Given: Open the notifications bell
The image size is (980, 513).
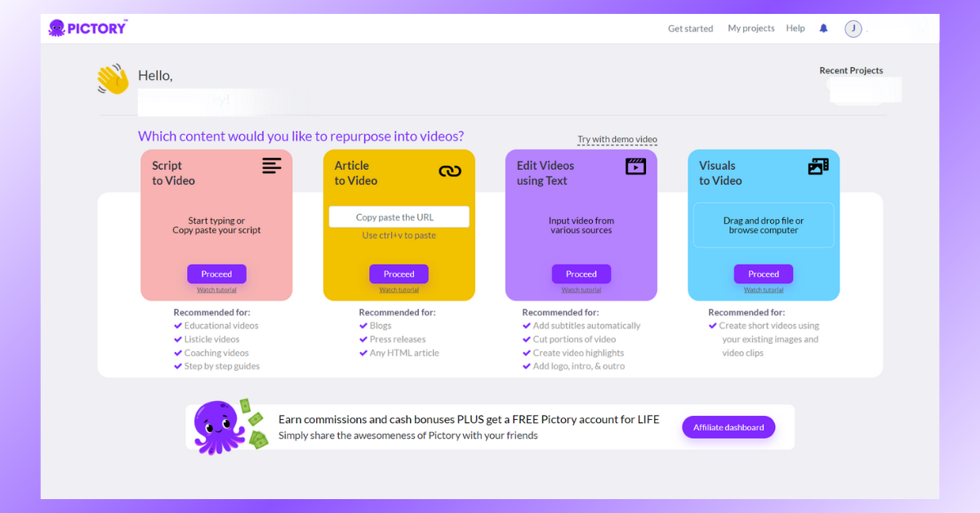Looking at the screenshot, I should coord(823,29).
